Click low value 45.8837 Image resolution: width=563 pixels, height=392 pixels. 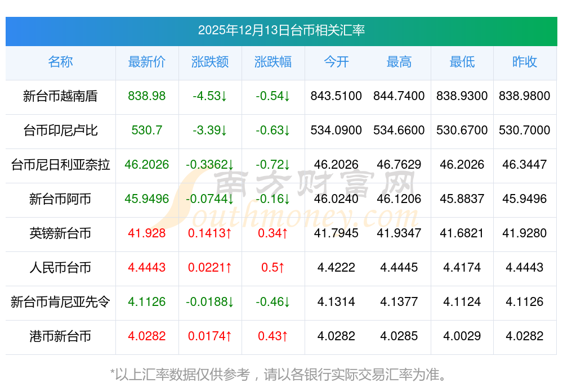462,199
